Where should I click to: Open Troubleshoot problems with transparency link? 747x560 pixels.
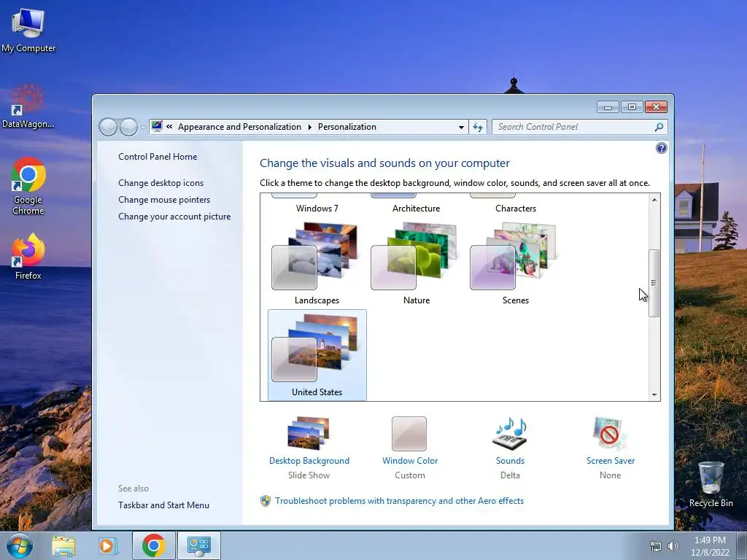[x=399, y=501]
